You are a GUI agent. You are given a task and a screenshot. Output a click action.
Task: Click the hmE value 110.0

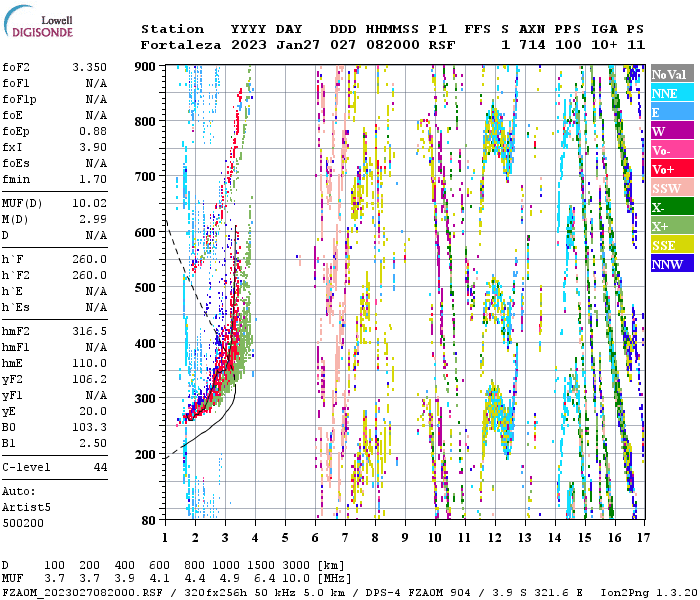pyautogui.click(x=89, y=363)
